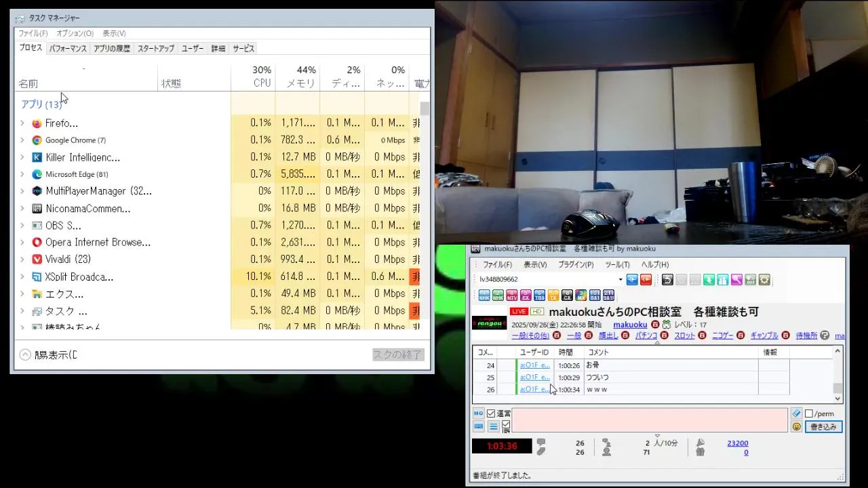Click the comment list scrollbar thumb
Viewport: 868px width, 488px height.
coord(837,388)
